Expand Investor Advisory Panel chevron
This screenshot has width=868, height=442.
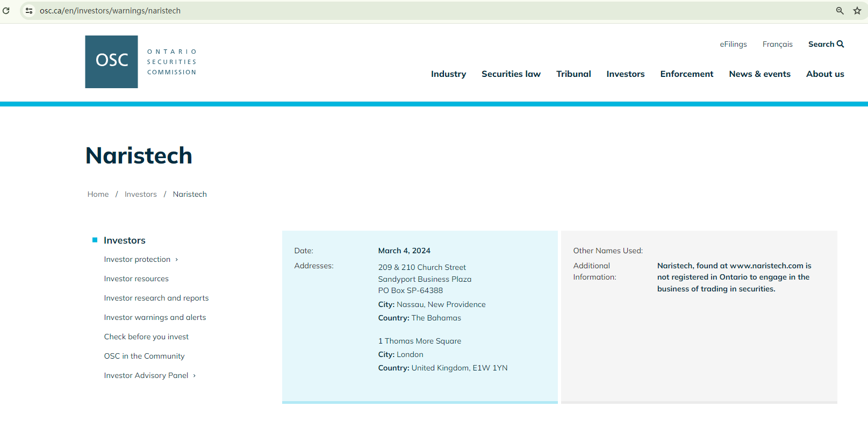coord(194,376)
